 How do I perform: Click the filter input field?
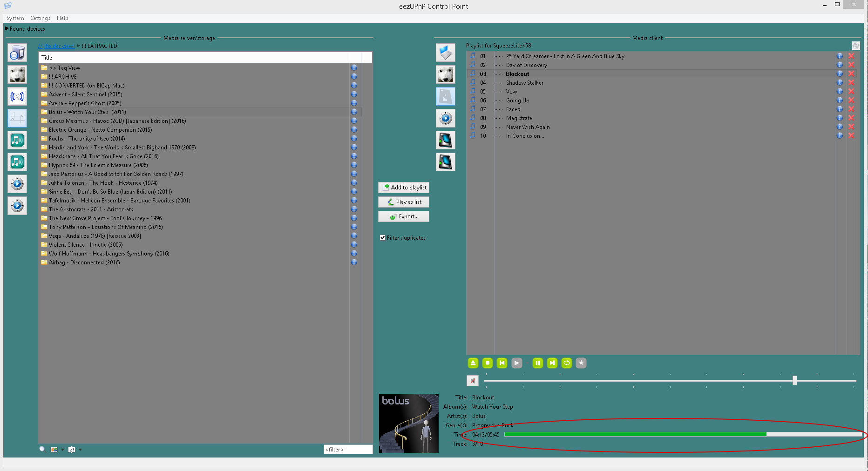tap(348, 450)
